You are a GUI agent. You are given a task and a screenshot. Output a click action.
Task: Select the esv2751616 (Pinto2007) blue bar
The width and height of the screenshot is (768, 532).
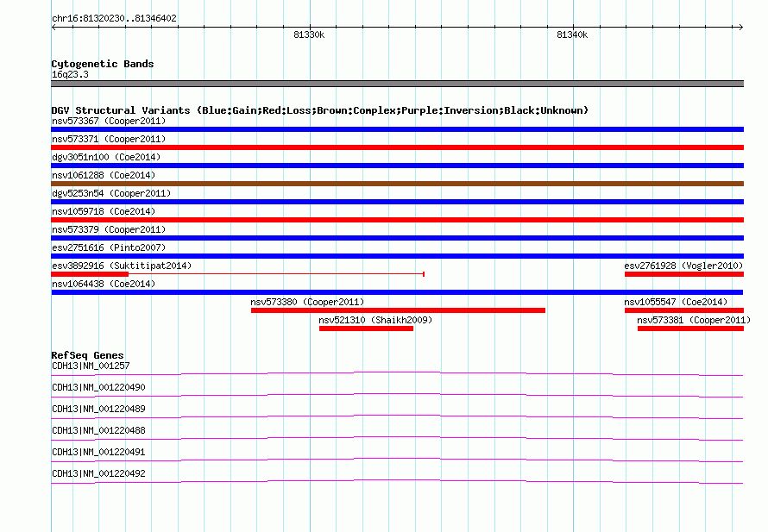pos(397,256)
